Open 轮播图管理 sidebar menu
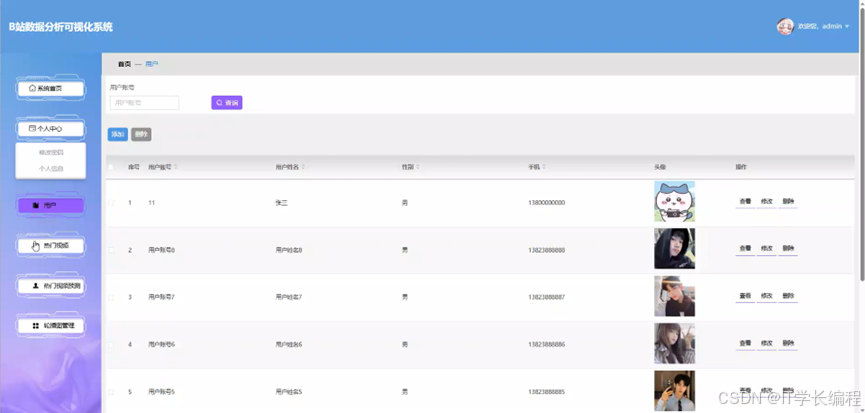The image size is (865, 413). 51,326
